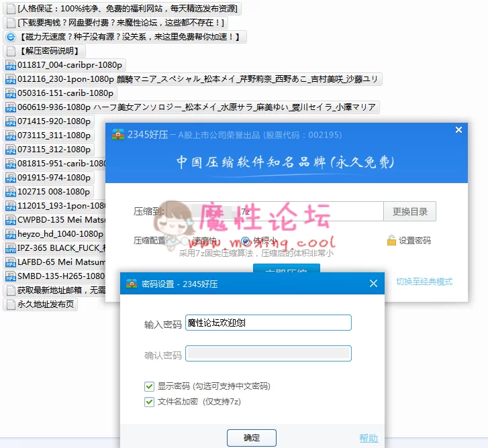Click the blue 立即压缩 button

click(x=287, y=268)
